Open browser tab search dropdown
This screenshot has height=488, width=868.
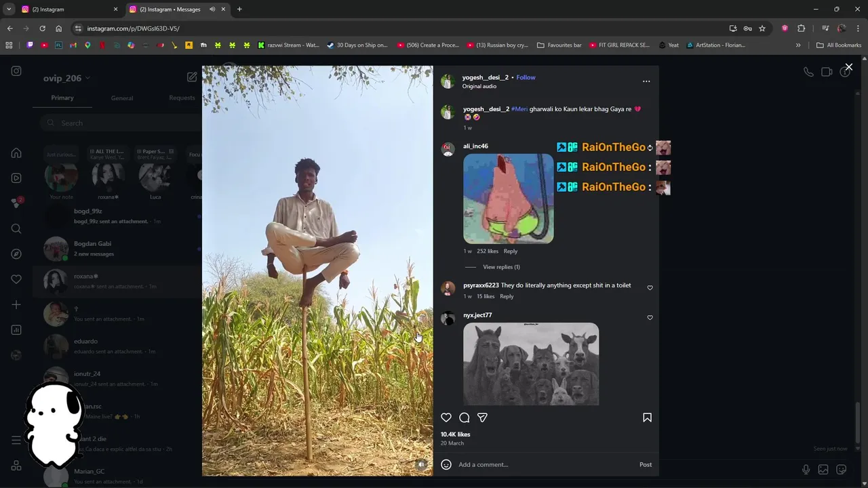point(9,9)
